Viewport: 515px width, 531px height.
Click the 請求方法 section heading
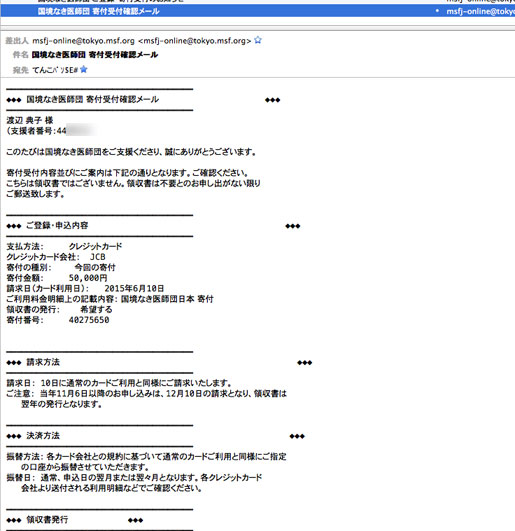tap(43, 362)
